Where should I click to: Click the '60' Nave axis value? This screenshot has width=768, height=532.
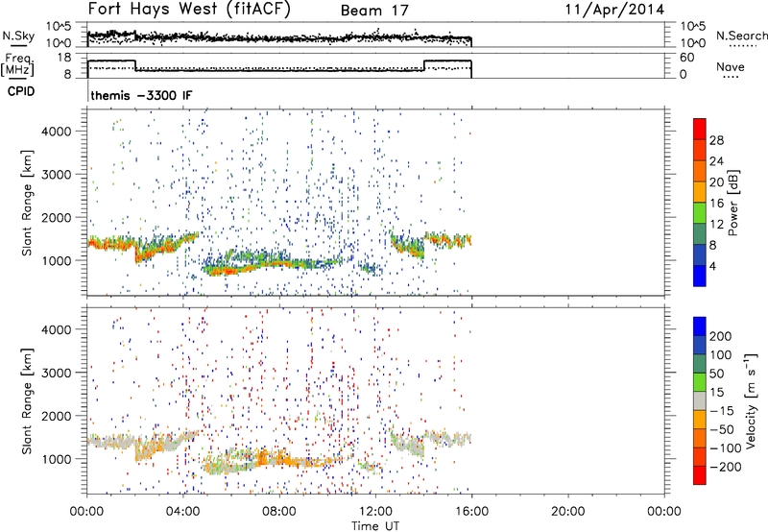686,58
